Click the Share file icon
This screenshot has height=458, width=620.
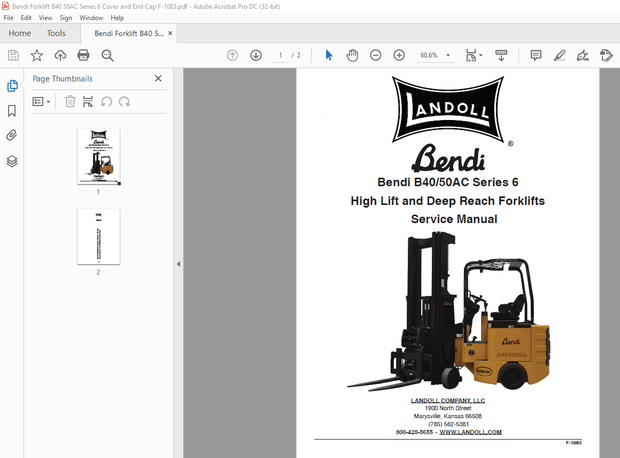tap(606, 55)
